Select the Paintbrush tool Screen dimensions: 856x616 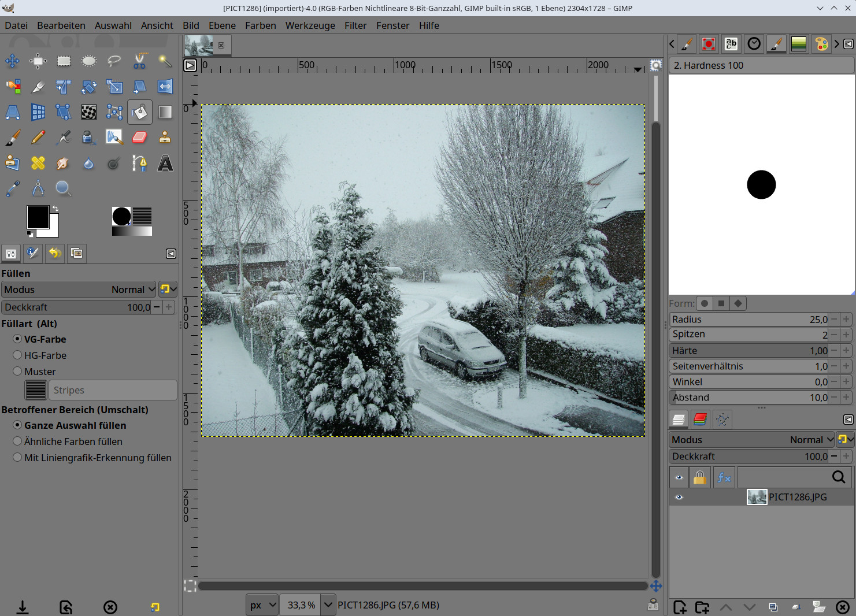coord(12,138)
